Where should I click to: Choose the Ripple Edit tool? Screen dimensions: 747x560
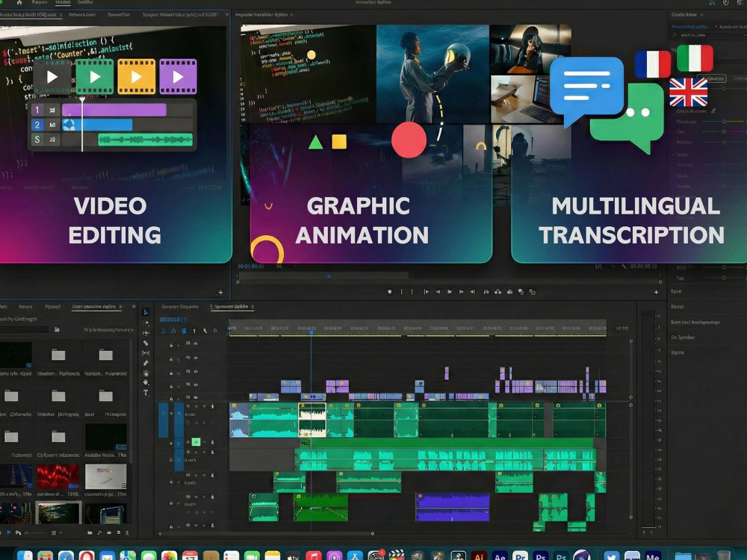click(146, 333)
